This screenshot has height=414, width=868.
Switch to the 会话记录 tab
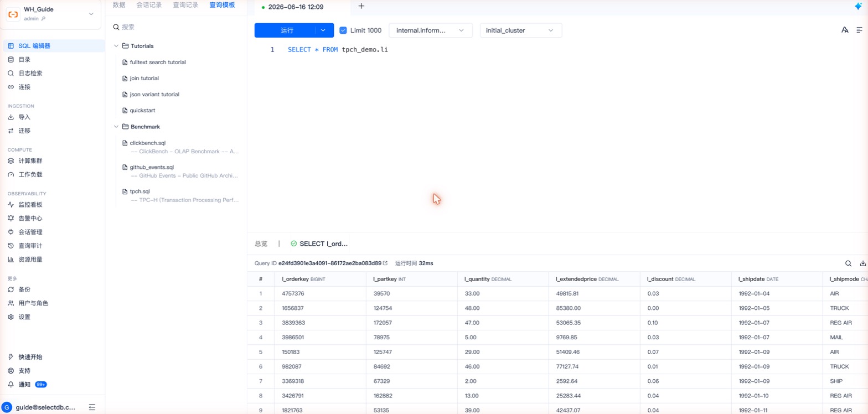pyautogui.click(x=149, y=5)
